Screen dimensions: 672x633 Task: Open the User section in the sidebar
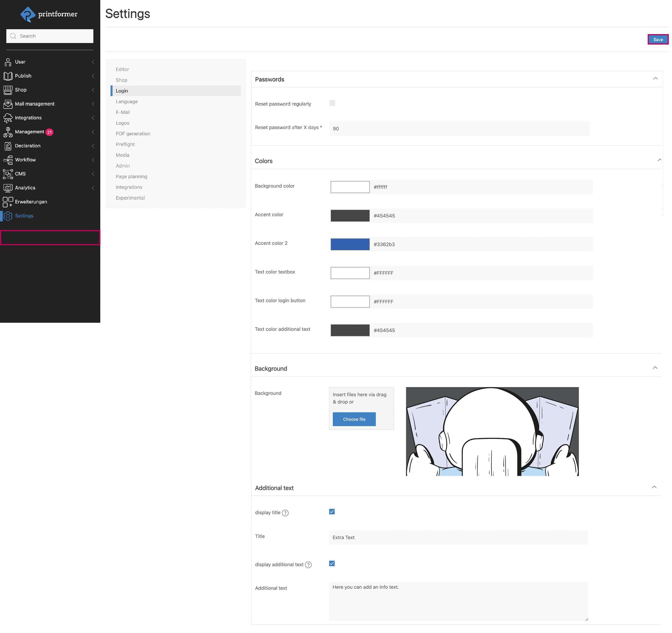[x=20, y=62]
